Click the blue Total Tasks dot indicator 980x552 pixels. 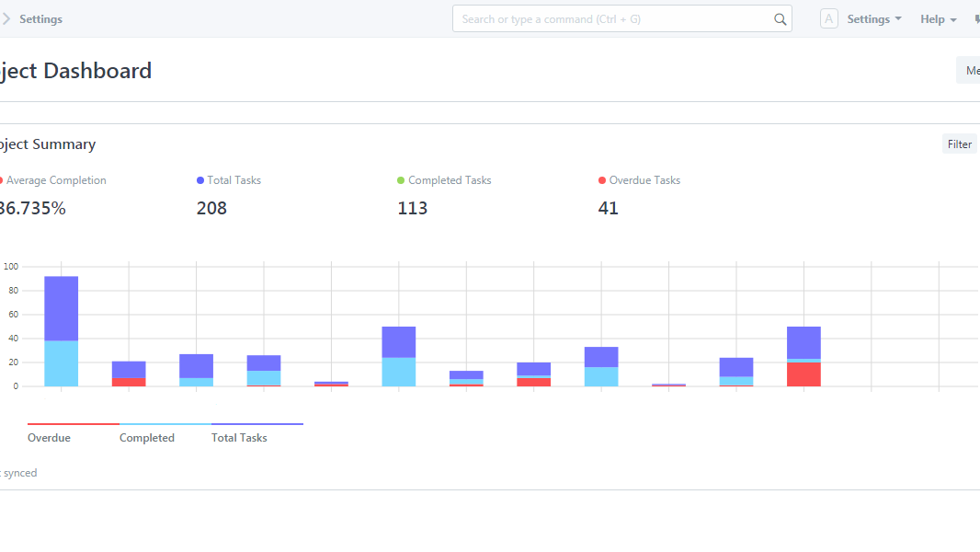200,180
